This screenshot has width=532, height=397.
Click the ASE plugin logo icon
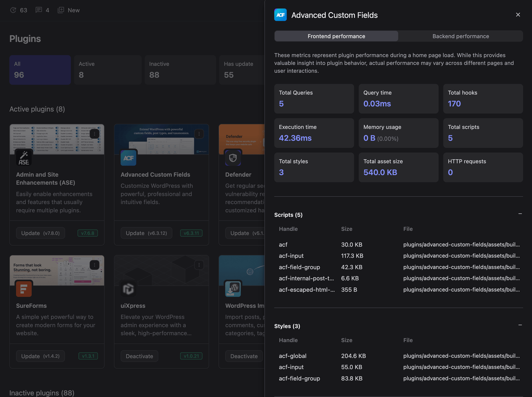tap(24, 158)
